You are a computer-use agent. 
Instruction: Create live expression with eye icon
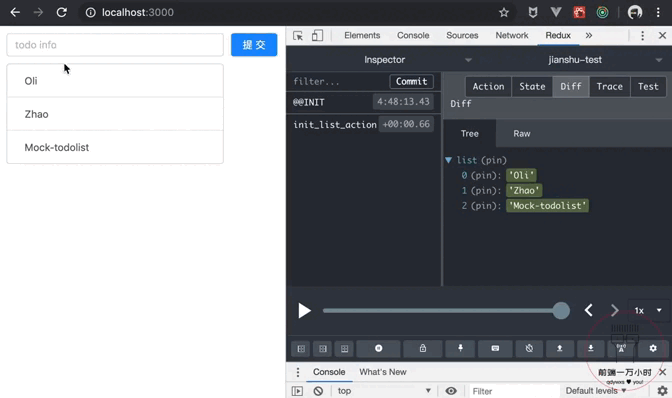451,391
